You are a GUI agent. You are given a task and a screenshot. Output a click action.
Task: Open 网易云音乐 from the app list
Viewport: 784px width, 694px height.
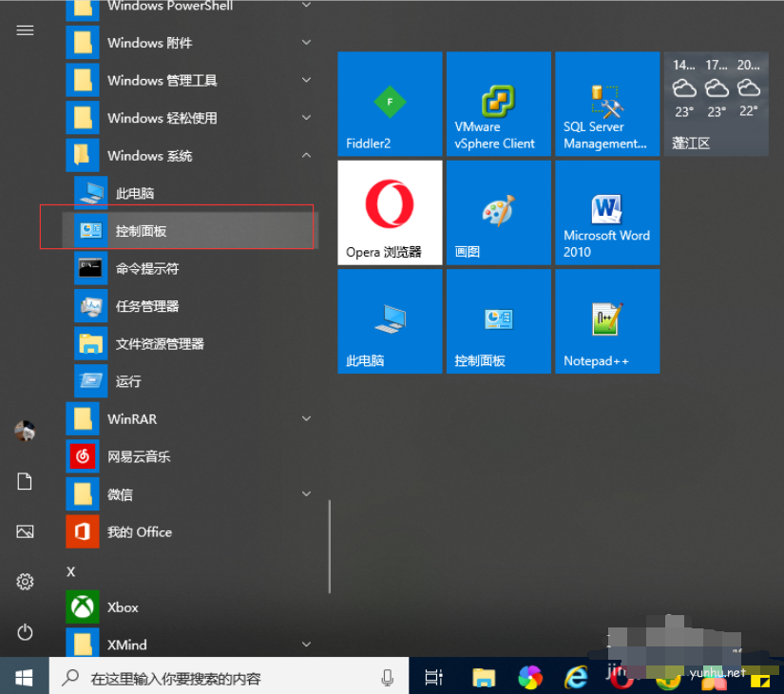(x=139, y=456)
